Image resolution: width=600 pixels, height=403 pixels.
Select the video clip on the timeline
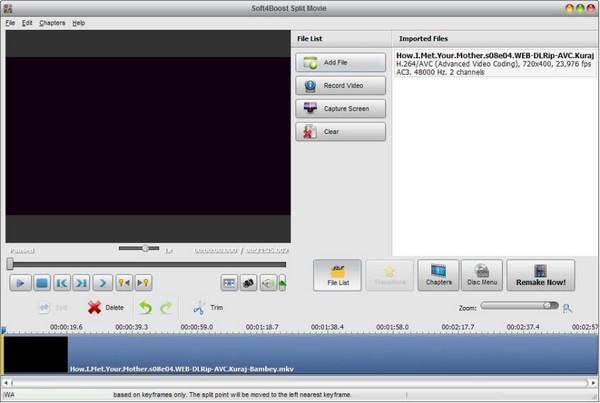[300, 355]
